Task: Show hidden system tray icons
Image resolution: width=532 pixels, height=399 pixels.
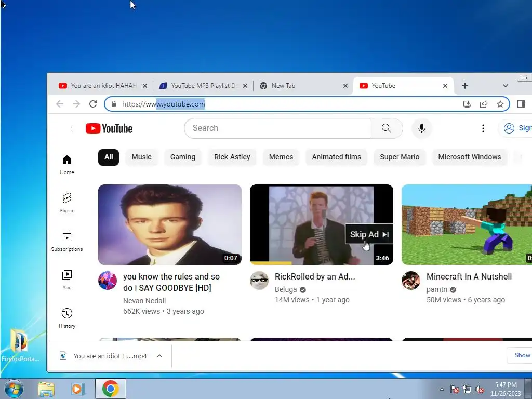Action: (x=442, y=390)
